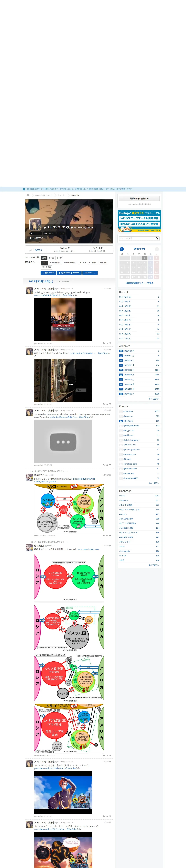Open hashtag #ニコニコ動画
Viewport: 186px width, 868px height.
[126, 505]
